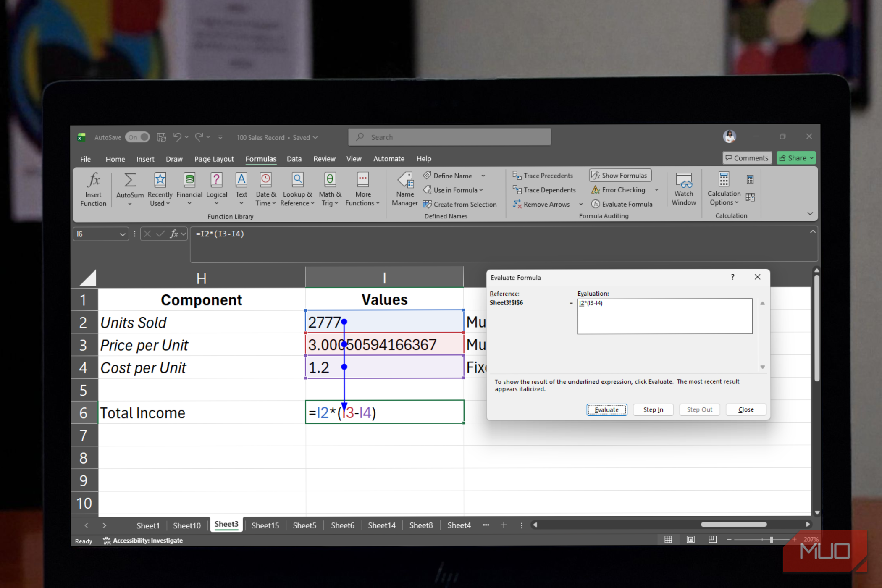
Task: Click the Undo icon
Action: (x=177, y=137)
